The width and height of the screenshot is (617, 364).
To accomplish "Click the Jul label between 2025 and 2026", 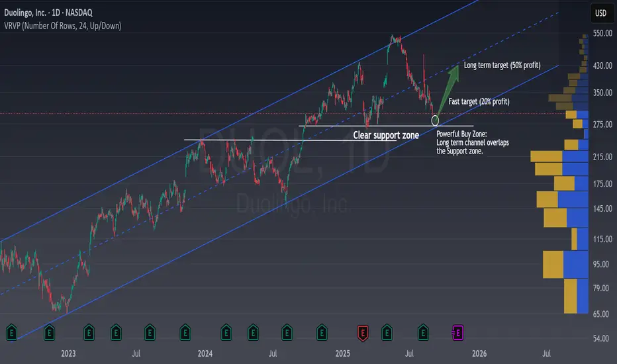I will 409,353.
